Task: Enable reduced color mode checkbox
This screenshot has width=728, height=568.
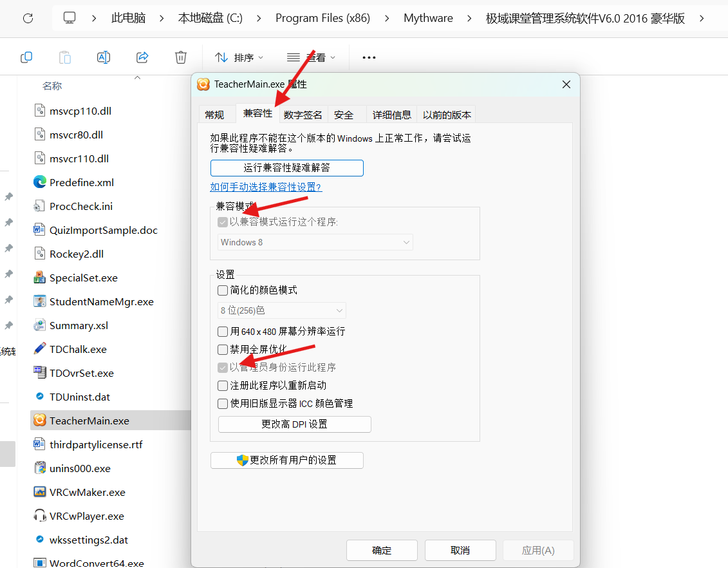Action: pos(223,290)
